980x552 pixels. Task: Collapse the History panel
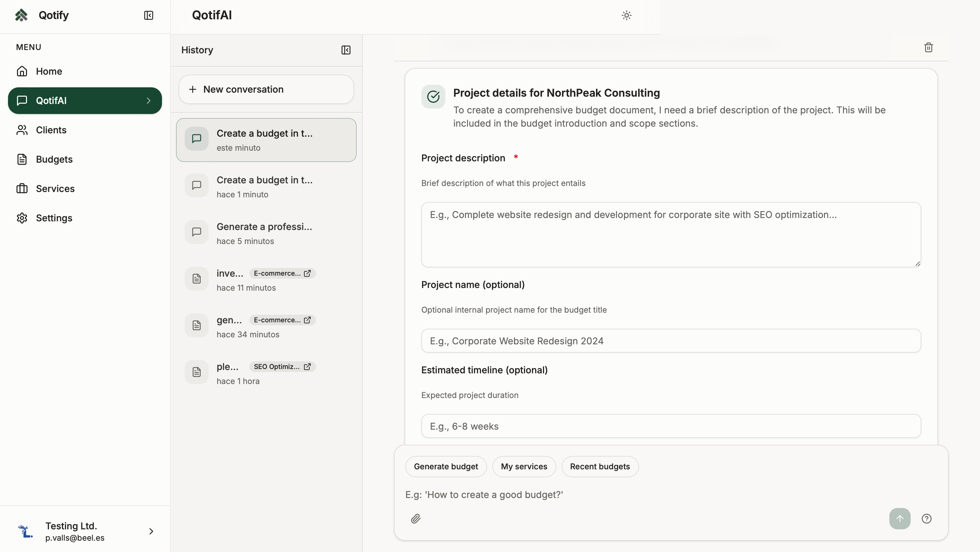[x=345, y=50]
